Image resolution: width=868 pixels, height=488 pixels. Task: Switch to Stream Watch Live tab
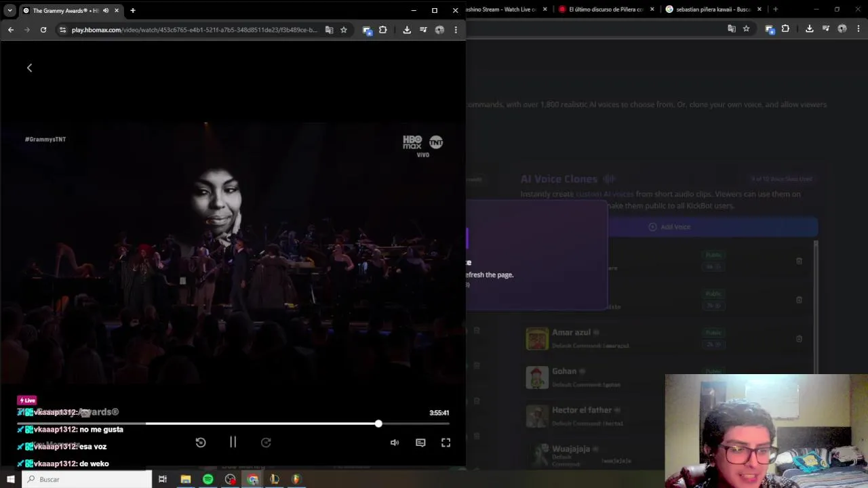(x=505, y=9)
